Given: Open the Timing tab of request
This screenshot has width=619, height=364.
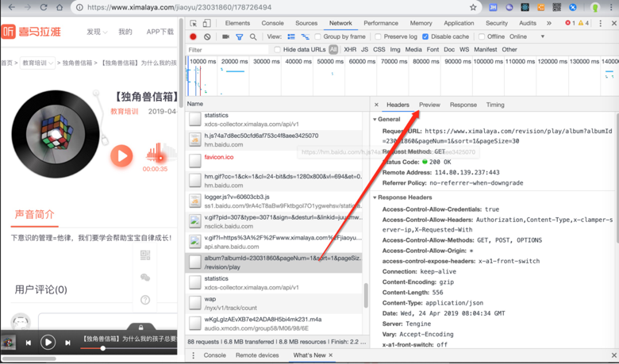Looking at the screenshot, I should [495, 105].
